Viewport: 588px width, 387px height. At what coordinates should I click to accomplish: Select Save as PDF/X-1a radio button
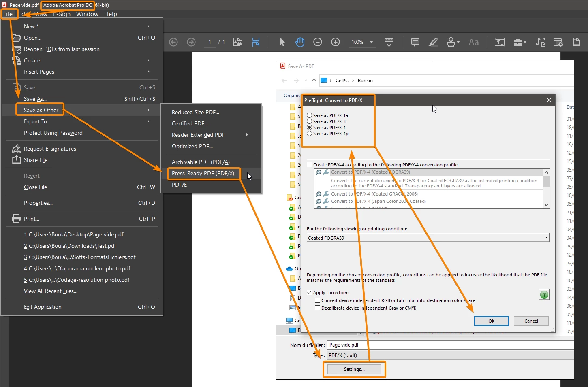310,115
